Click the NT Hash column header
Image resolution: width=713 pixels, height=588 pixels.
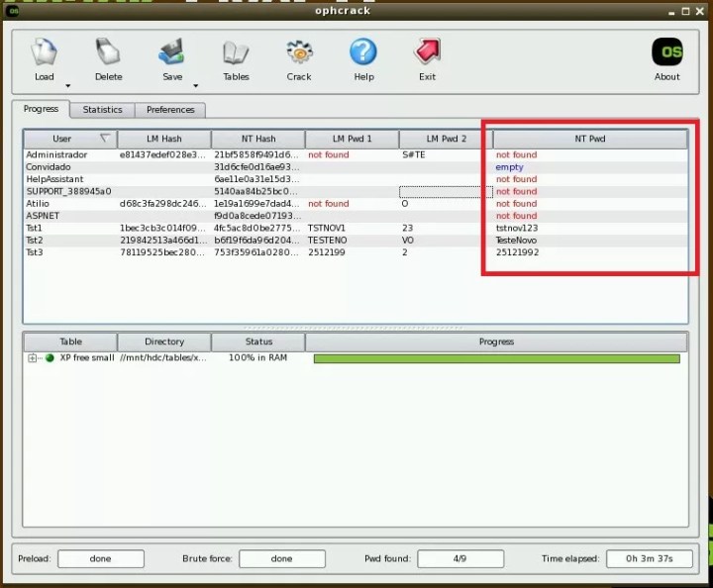pos(258,139)
